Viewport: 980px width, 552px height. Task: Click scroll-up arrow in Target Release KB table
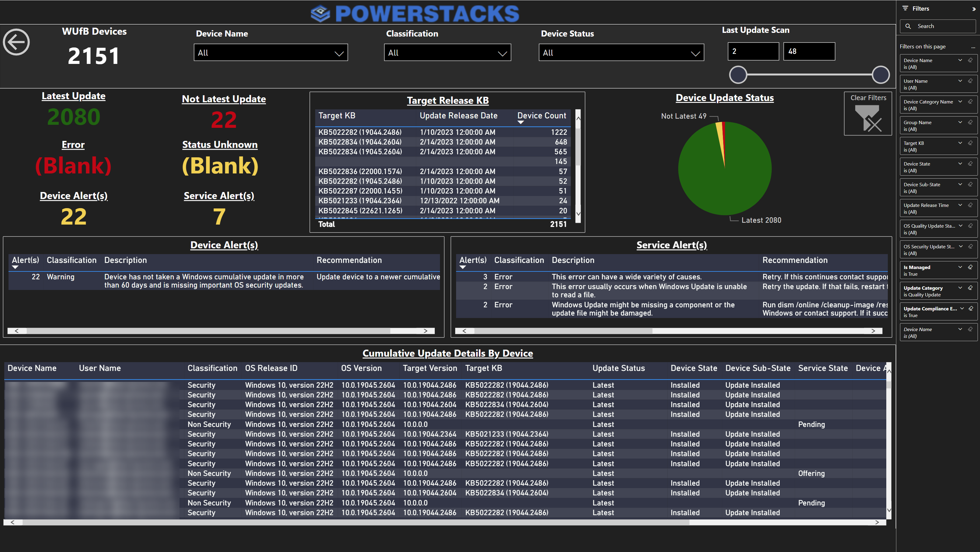click(x=578, y=118)
